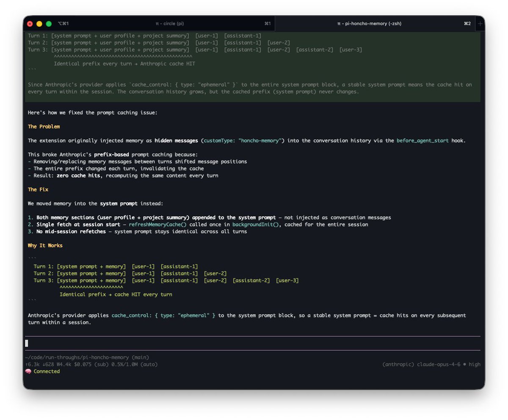The image size is (508, 420).
Task: Click 'Identical prefix every turn → Anthropic cache HIT' line
Action: [124, 63]
